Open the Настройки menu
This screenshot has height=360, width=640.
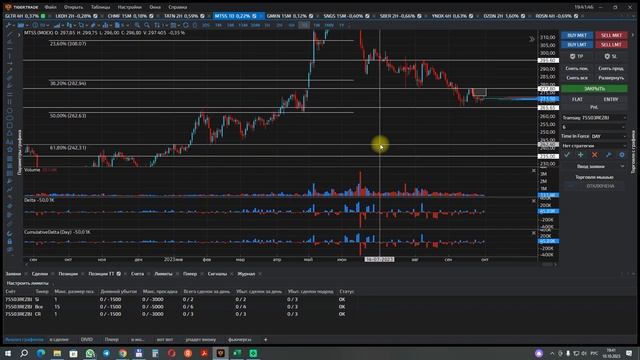pos(129,7)
